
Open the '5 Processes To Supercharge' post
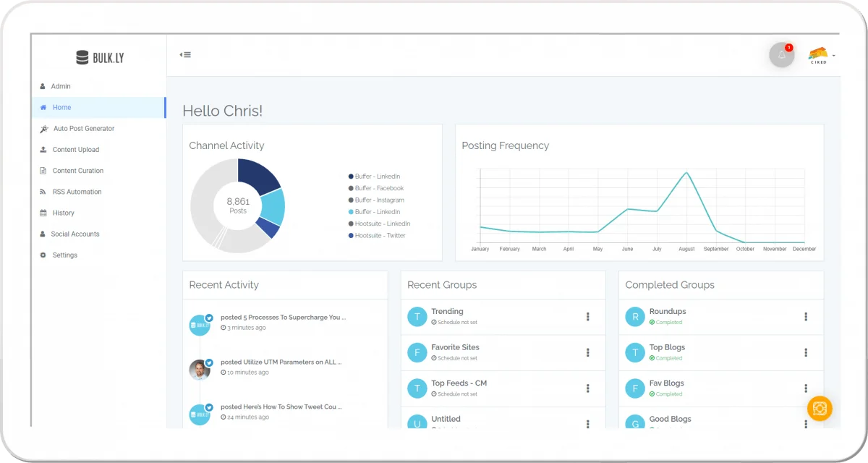283,318
